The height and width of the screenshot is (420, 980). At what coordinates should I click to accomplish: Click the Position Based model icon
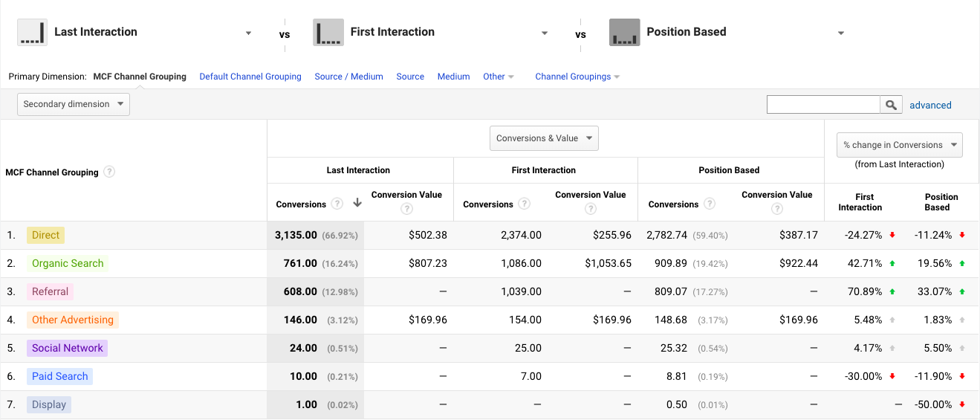tap(624, 33)
